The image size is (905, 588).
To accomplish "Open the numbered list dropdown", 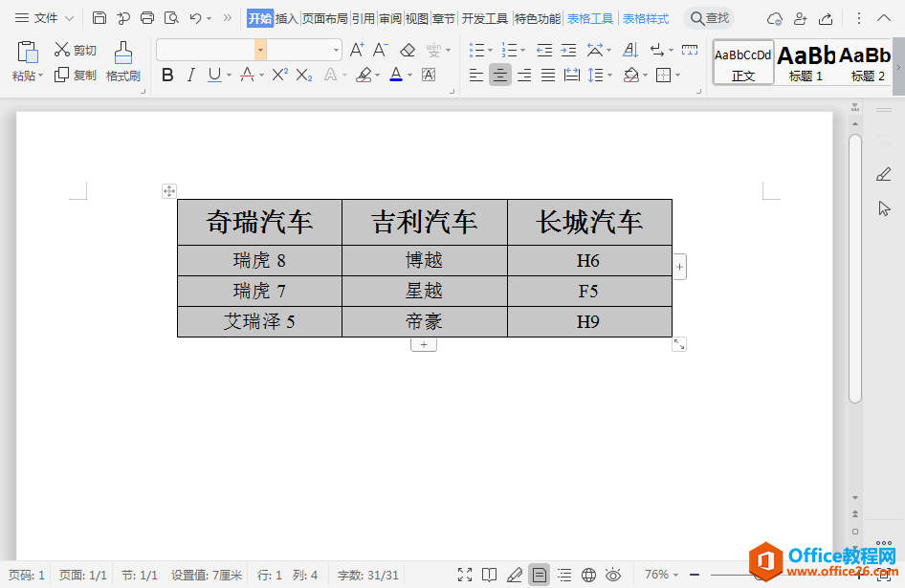I will tap(522, 51).
